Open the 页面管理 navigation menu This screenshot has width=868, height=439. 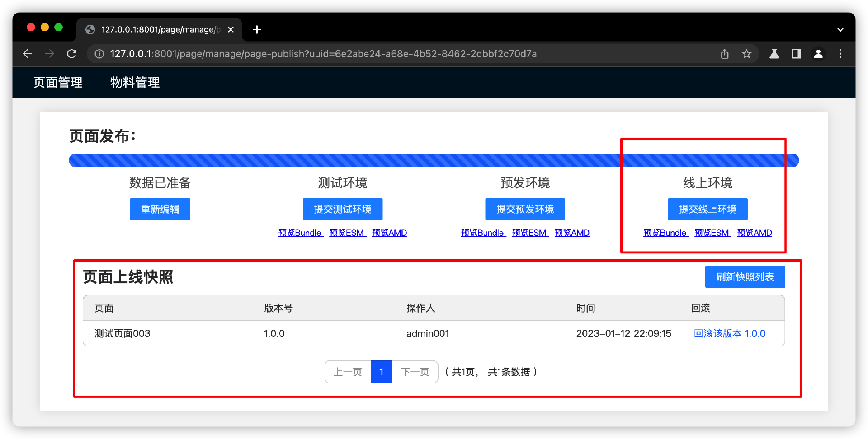[x=58, y=82]
